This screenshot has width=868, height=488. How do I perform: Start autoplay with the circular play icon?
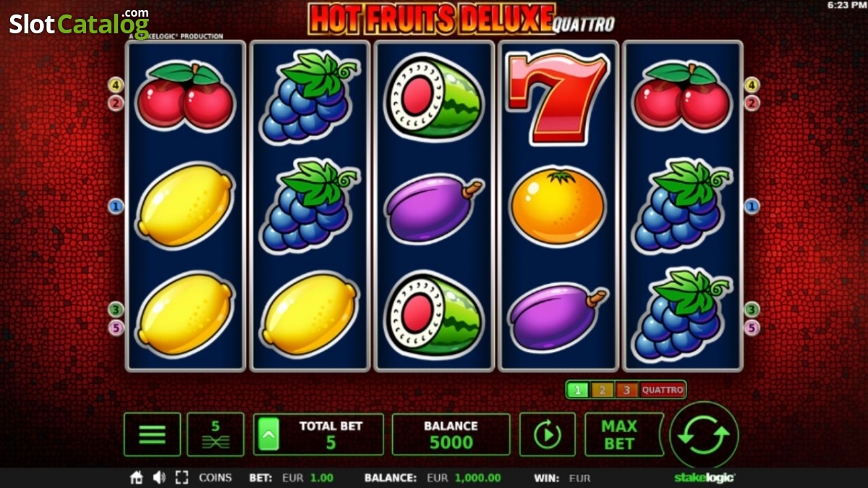(x=548, y=434)
